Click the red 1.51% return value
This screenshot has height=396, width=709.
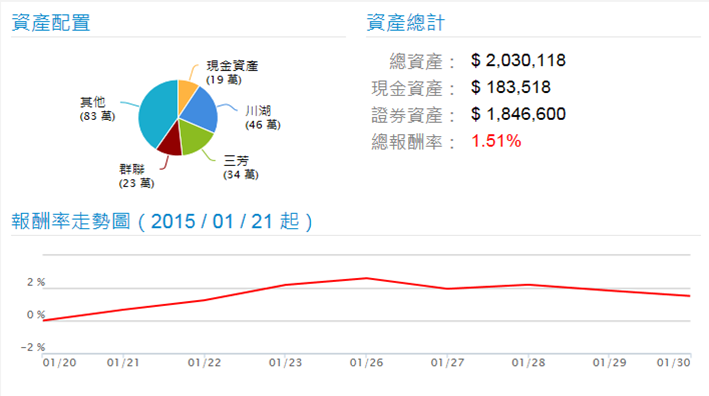[496, 141]
